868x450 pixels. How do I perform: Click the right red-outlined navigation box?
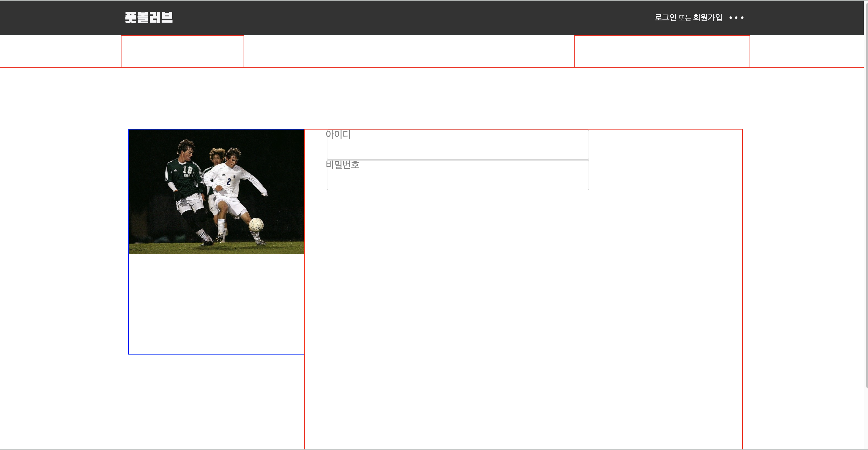click(662, 51)
